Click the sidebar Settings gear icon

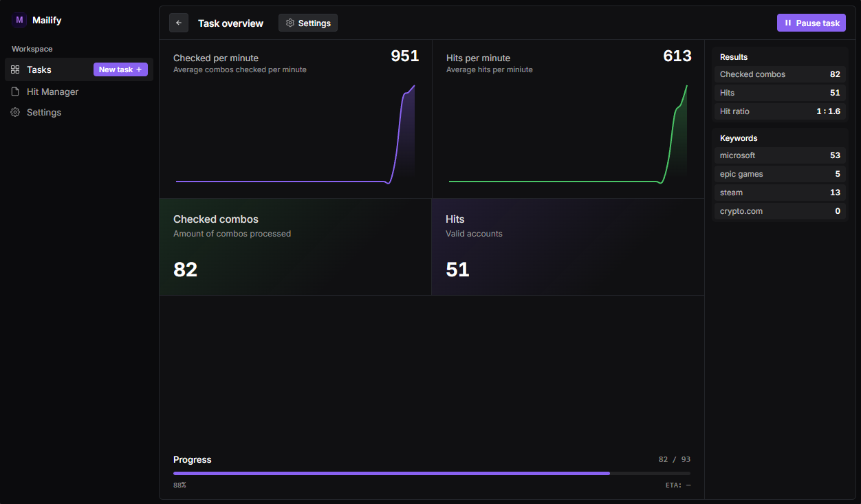pos(15,112)
